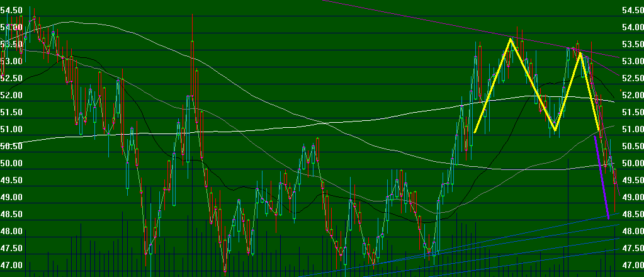The width and height of the screenshot is (644, 277).
Task: Click the 54.00 label on right price axis
Action: point(633,27)
